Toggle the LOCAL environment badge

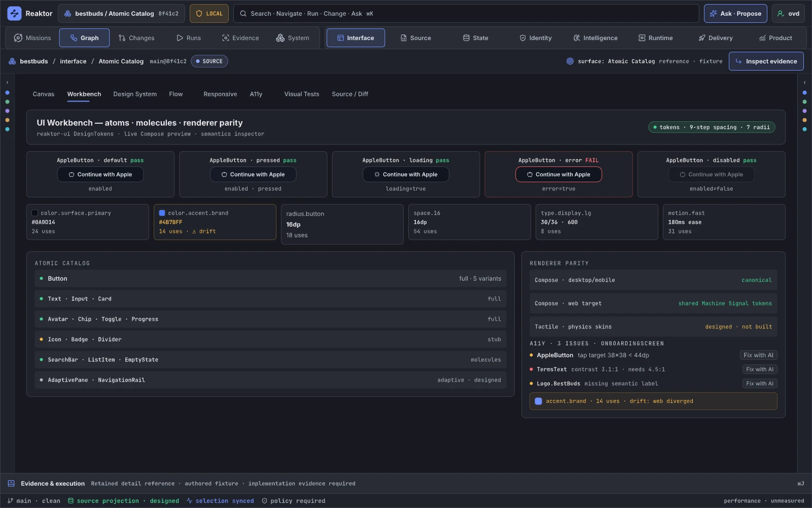coord(209,14)
